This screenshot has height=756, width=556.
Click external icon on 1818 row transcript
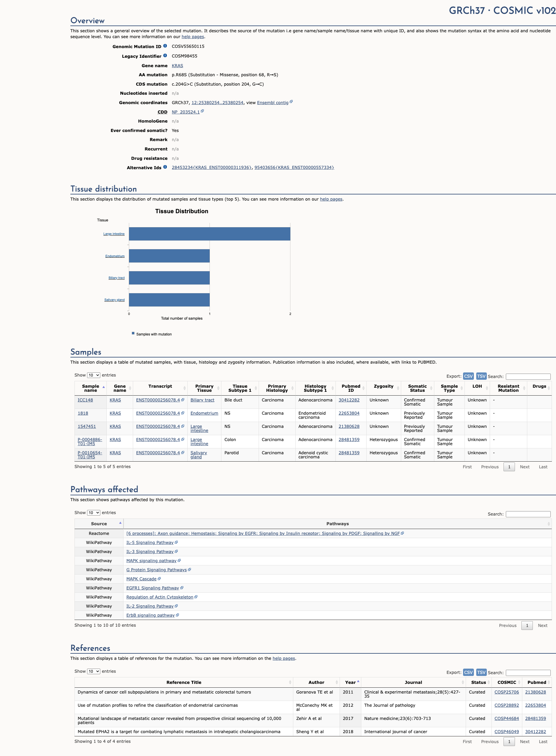[x=183, y=413]
